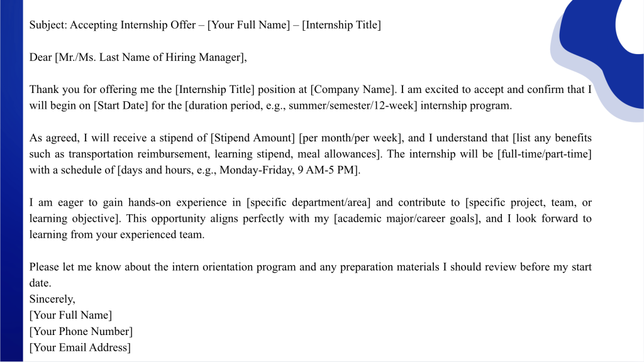This screenshot has height=362, width=644.
Task: Click the "Sincerely," closing line
Action: point(52,299)
